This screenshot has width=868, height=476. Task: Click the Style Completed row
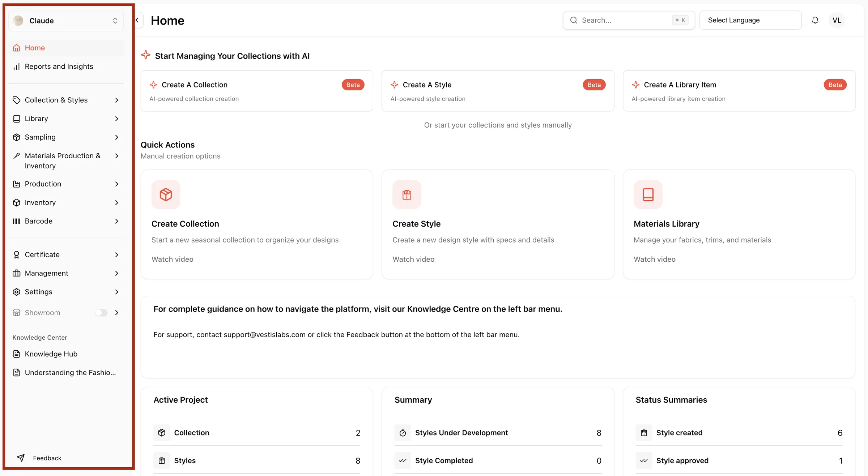tap(498, 460)
